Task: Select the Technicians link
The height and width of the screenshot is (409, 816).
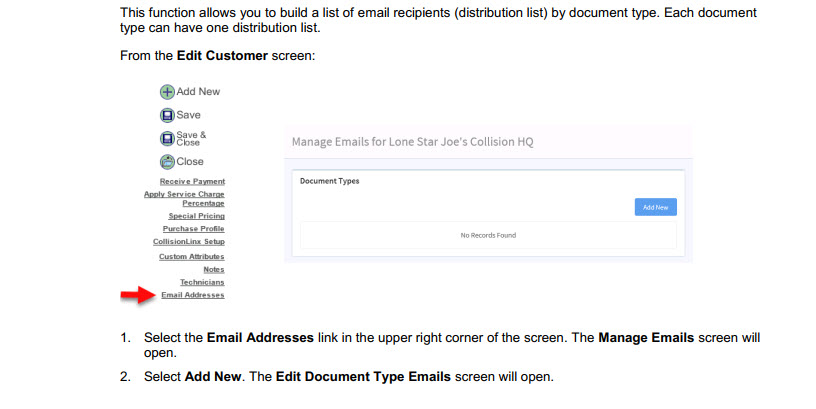Action: click(x=202, y=282)
